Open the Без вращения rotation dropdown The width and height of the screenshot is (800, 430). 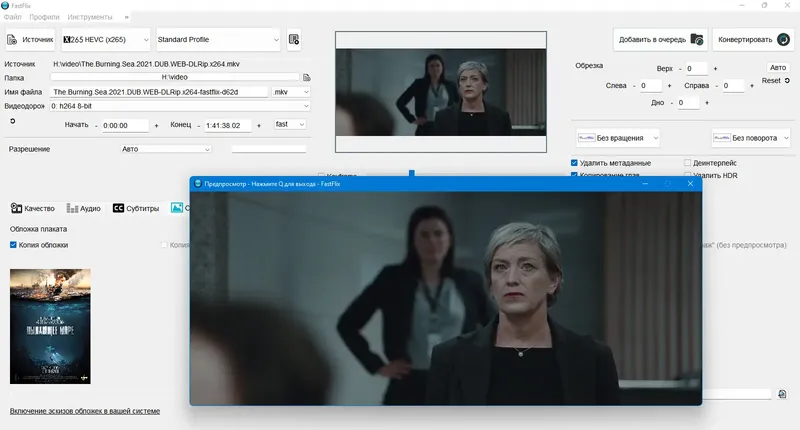[x=618, y=138]
